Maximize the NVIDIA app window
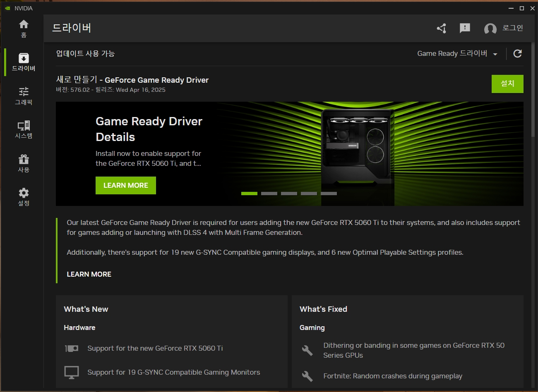This screenshot has width=538, height=392. (522, 8)
